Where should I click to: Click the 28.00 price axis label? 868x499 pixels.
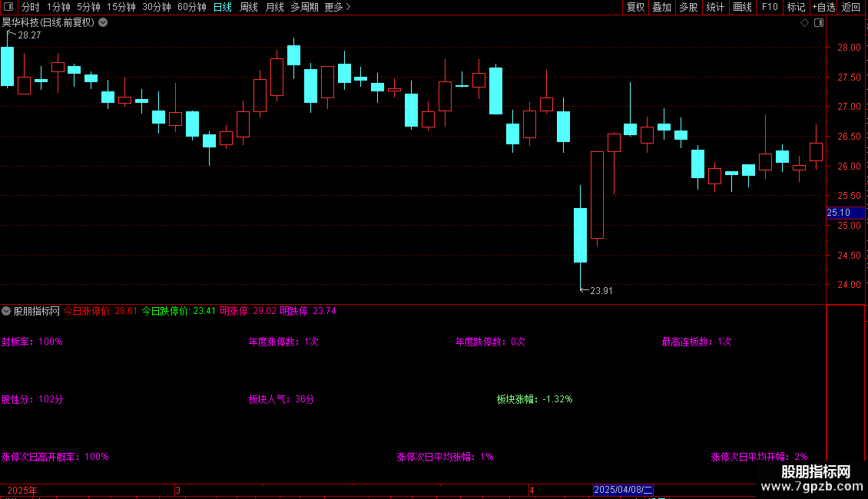(849, 48)
